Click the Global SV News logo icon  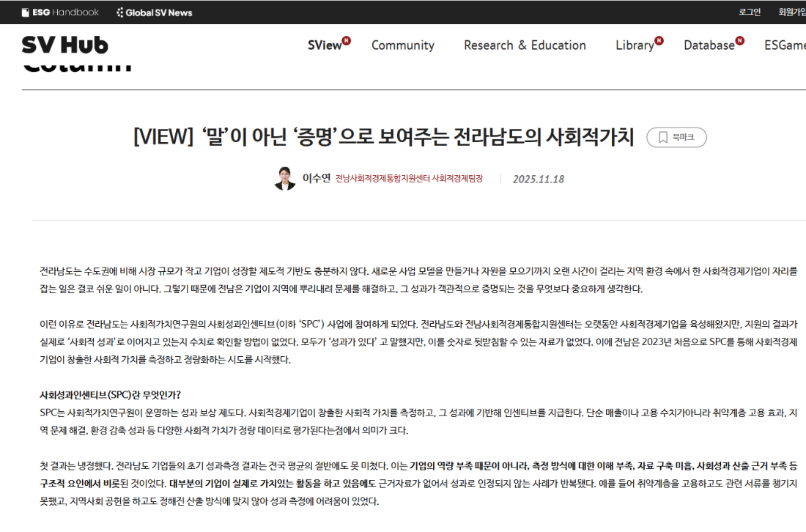click(x=120, y=12)
